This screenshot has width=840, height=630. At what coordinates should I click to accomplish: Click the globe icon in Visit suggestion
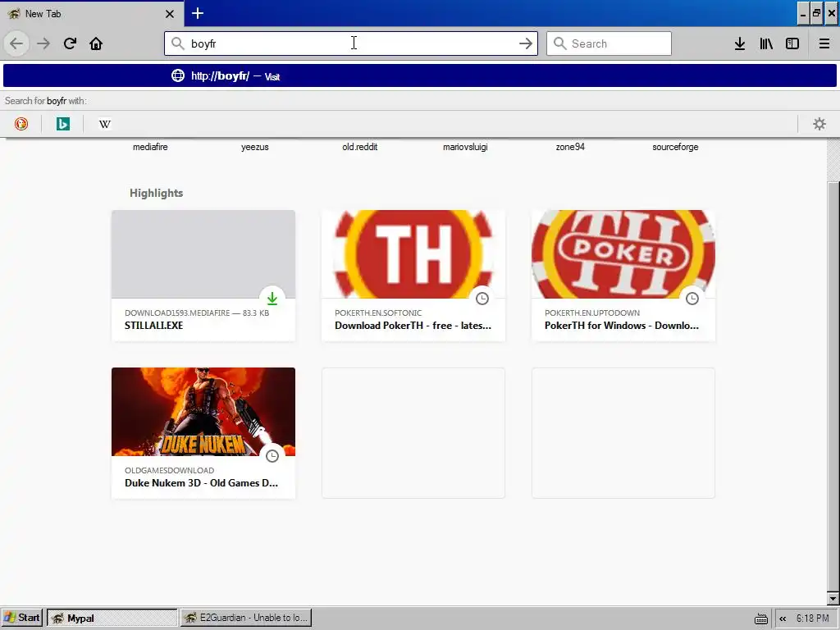178,75
